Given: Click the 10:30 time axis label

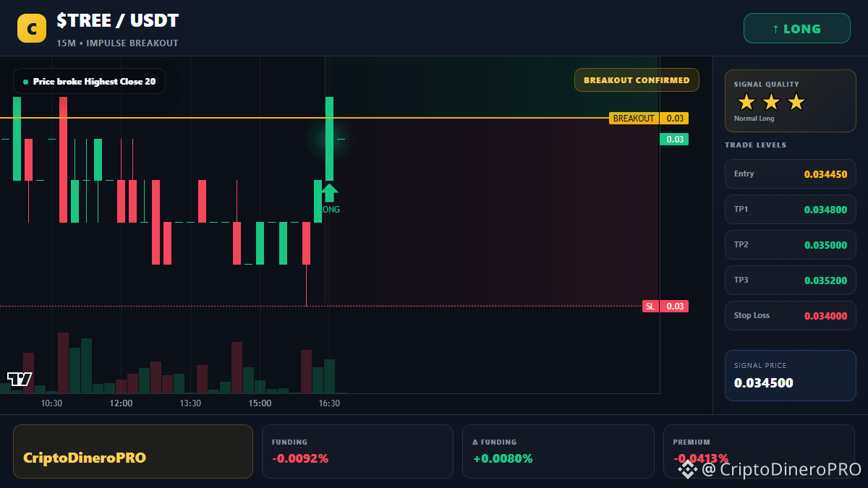Looking at the screenshot, I should pyautogui.click(x=51, y=403).
